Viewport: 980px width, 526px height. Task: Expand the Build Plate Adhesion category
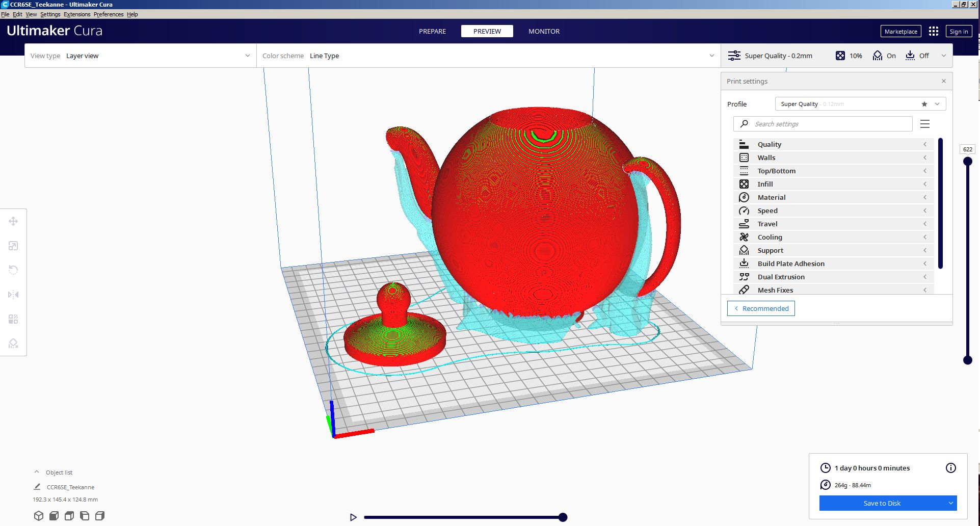click(833, 264)
